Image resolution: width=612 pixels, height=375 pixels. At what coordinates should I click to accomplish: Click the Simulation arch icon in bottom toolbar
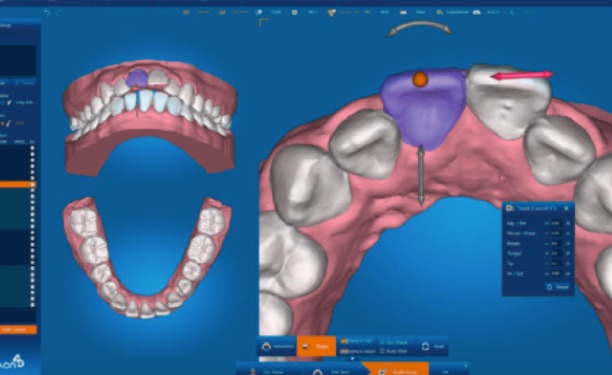tap(267, 346)
